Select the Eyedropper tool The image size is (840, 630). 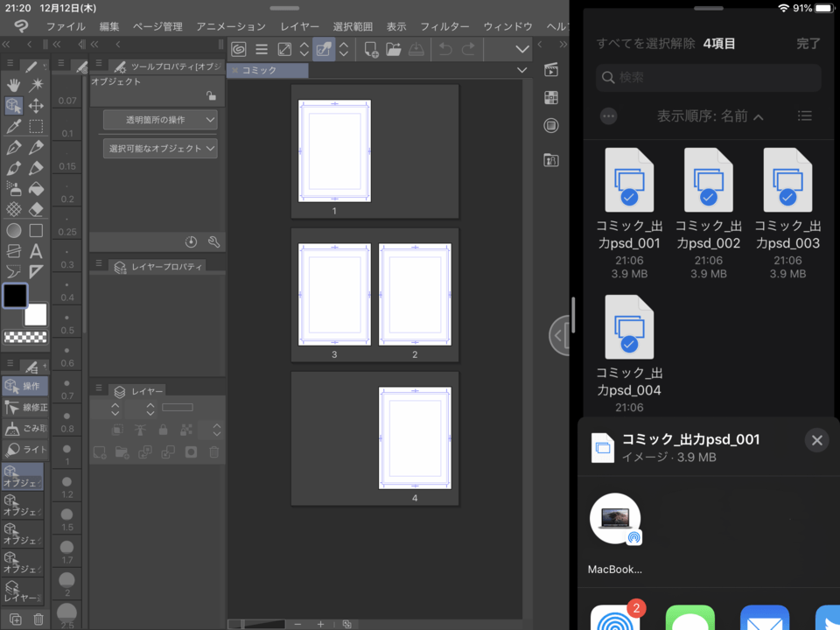pyautogui.click(x=14, y=127)
